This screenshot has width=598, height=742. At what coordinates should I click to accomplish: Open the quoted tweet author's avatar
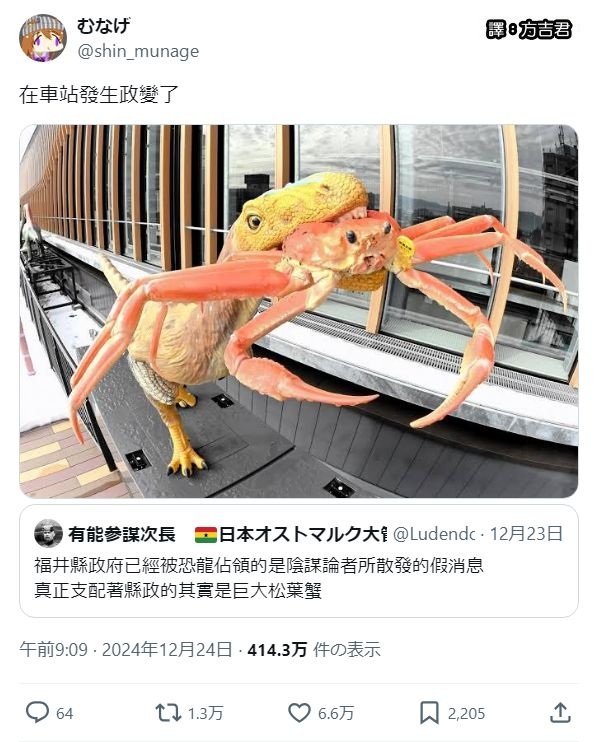click(48, 533)
